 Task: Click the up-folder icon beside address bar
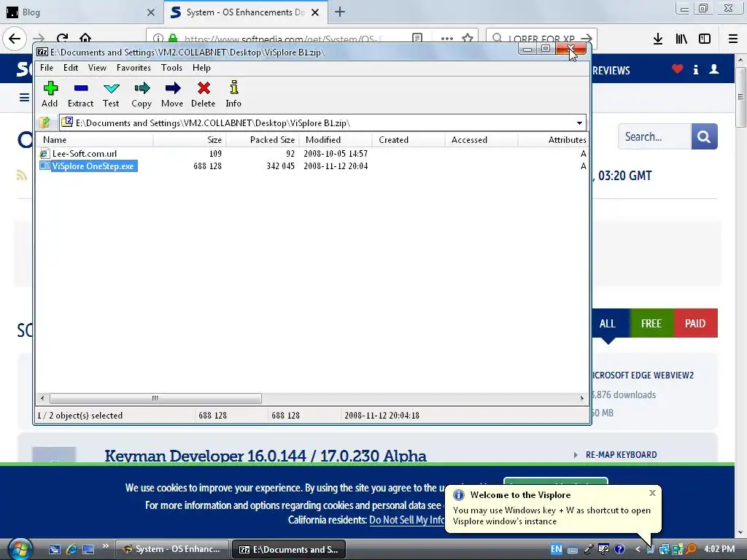click(x=45, y=122)
